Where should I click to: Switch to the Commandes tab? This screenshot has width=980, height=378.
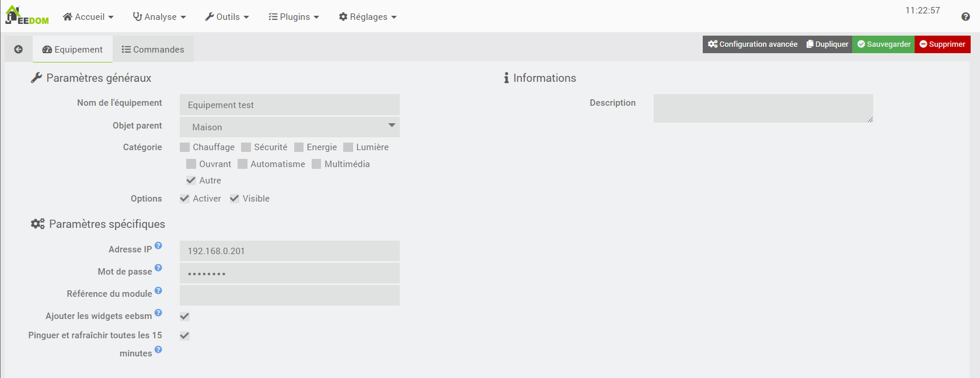pyautogui.click(x=153, y=50)
